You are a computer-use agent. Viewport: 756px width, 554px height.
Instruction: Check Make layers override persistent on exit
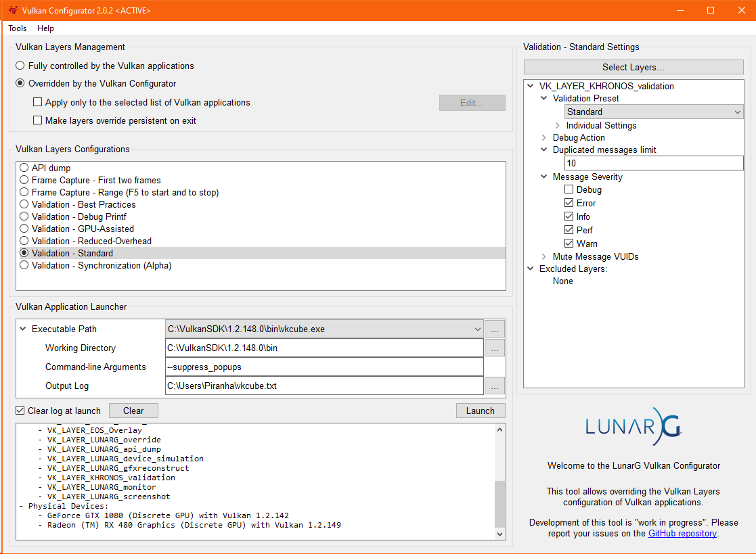38,120
